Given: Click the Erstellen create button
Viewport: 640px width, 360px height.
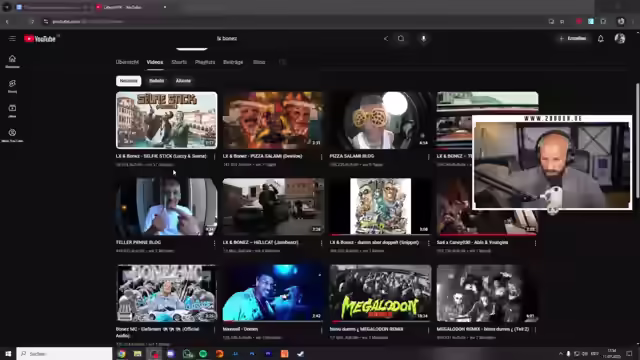Looking at the screenshot, I should click(x=573, y=38).
